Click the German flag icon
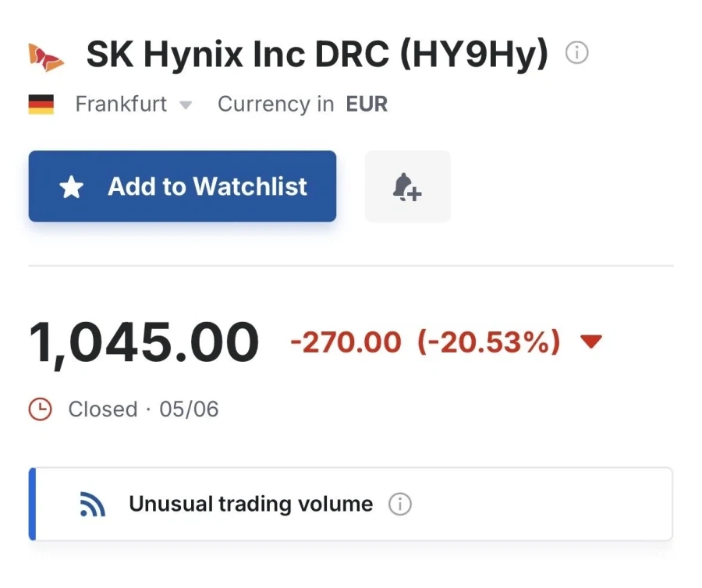Image resolution: width=702 pixels, height=588 pixels. [41, 104]
